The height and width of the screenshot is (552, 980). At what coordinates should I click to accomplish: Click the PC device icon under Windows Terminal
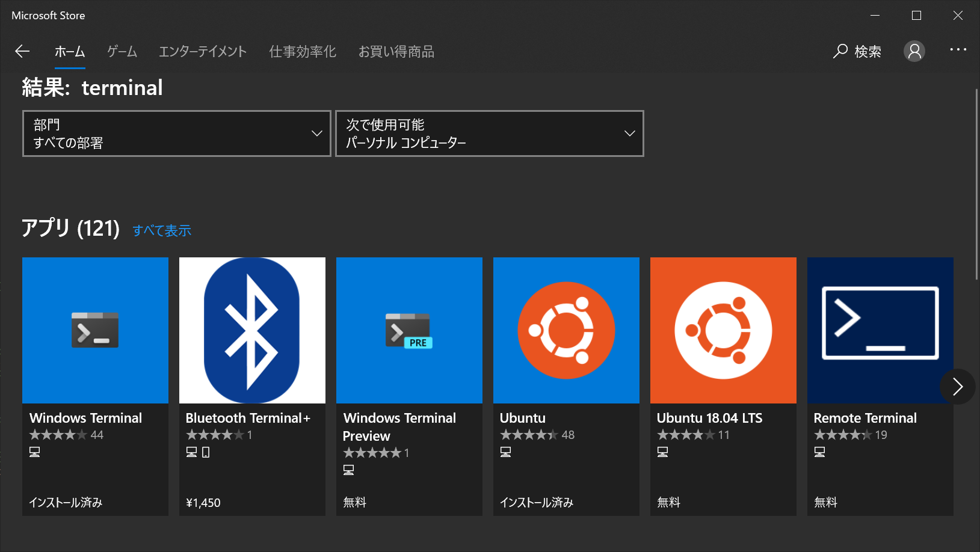point(35,452)
